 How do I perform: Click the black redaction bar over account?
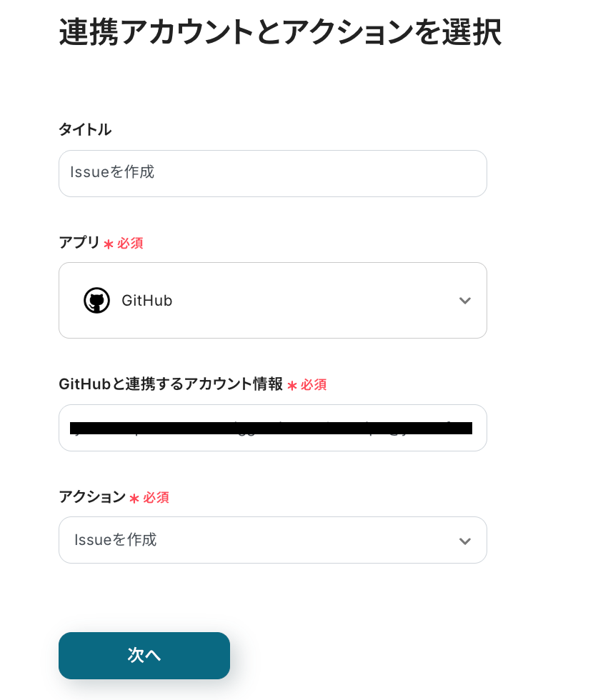coord(271,428)
